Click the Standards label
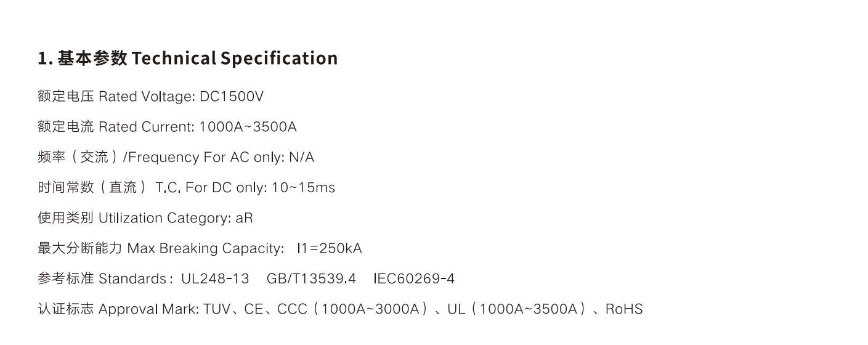The image size is (868, 345). point(133,278)
